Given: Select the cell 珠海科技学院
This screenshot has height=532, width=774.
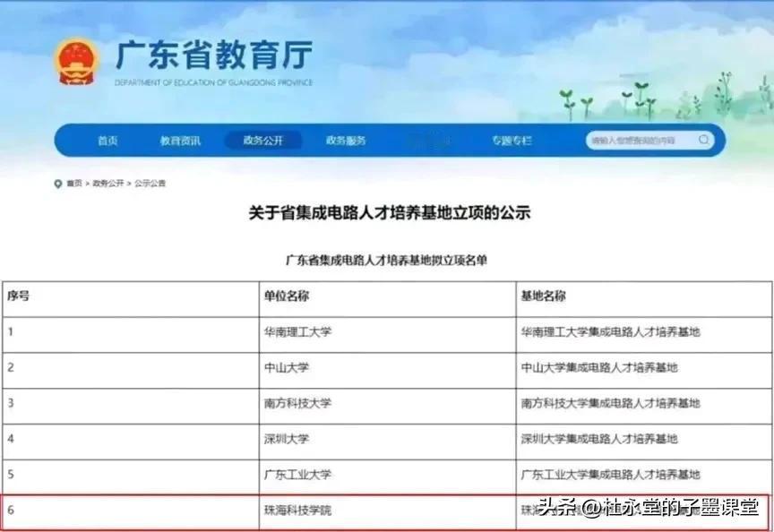Looking at the screenshot, I should point(388,512).
